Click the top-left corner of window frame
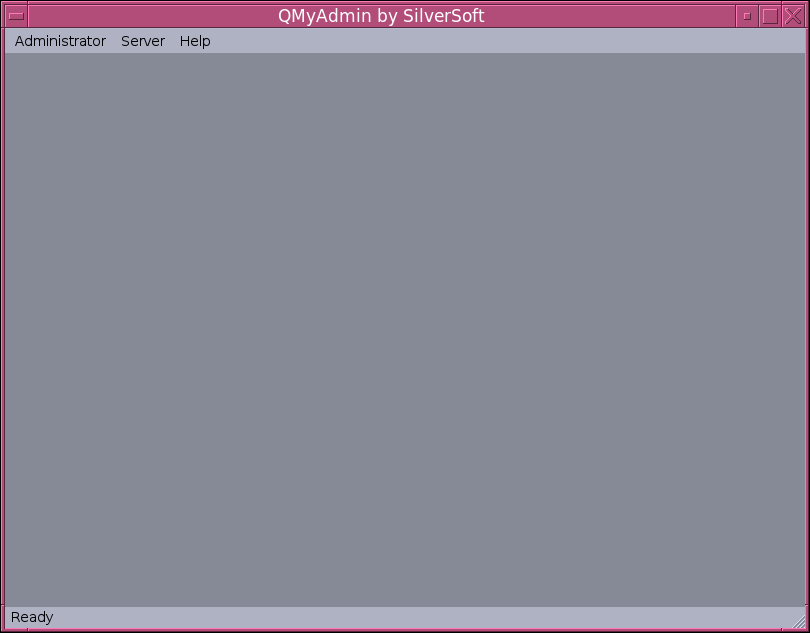 2,2
